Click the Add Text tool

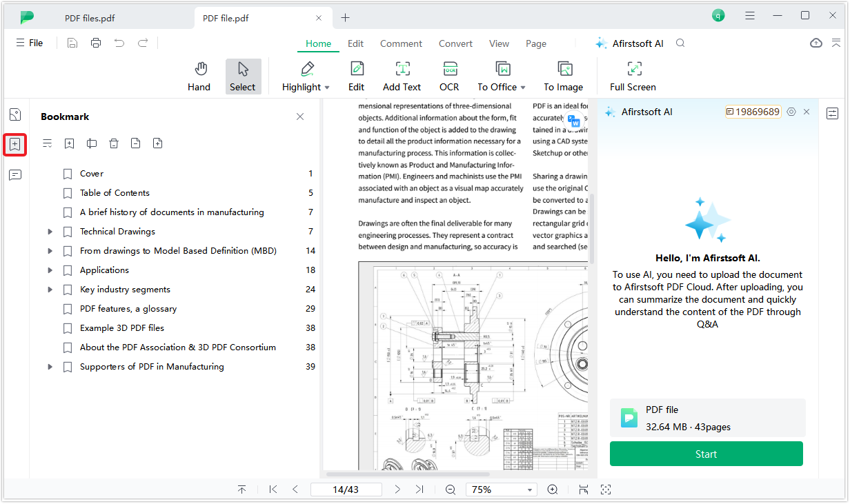coord(402,76)
